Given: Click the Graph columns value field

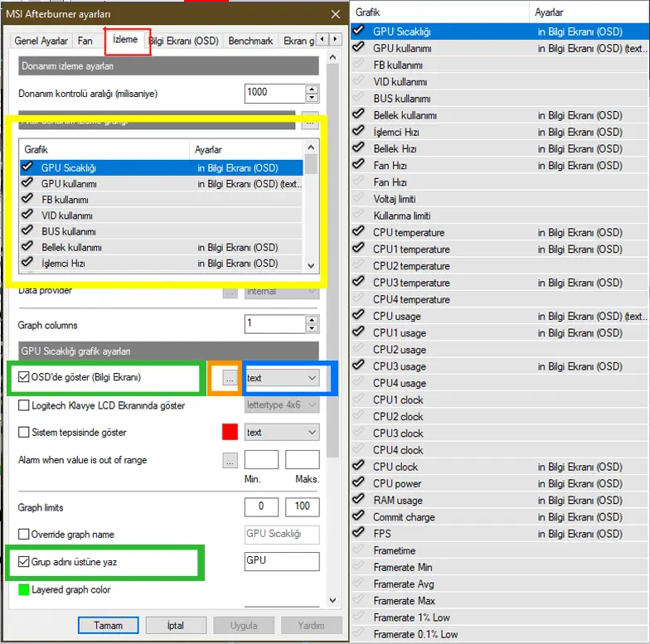Looking at the screenshot, I should 274,323.
